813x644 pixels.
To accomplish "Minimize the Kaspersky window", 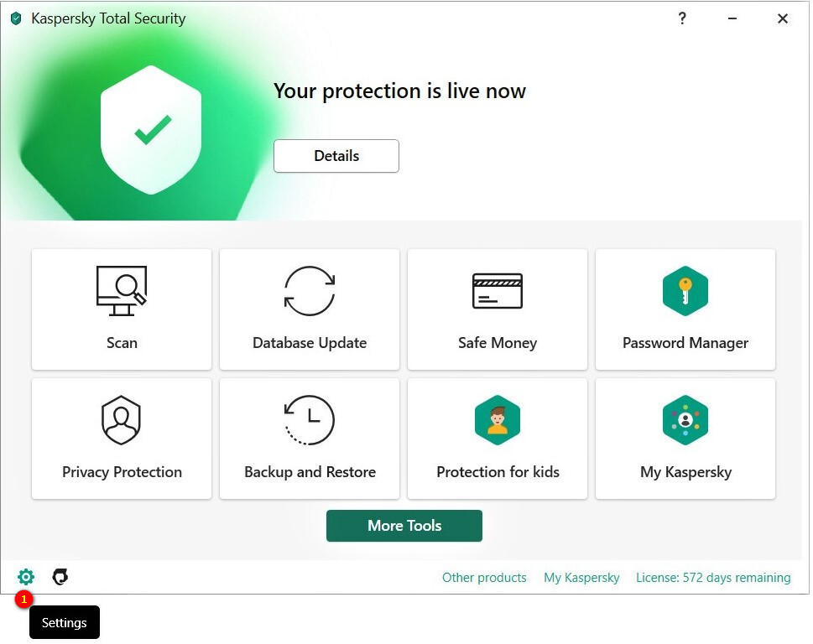I will tap(732, 18).
